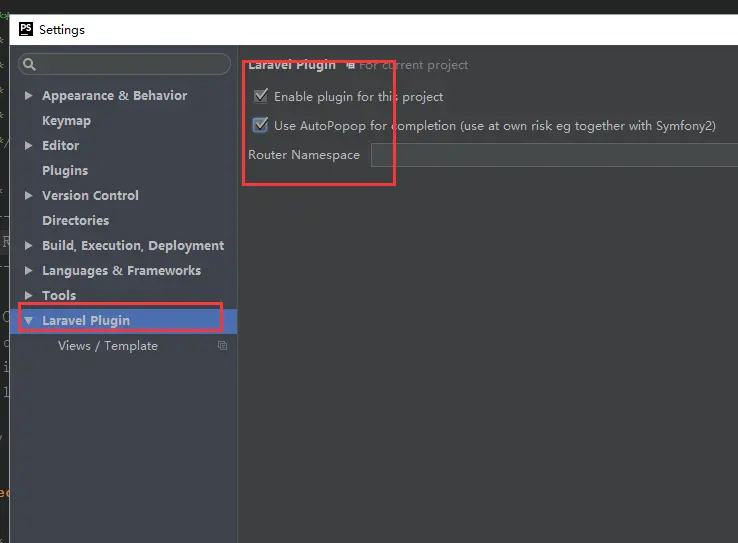Select Appearance & Behavior label
738x543 pixels.
114,96
